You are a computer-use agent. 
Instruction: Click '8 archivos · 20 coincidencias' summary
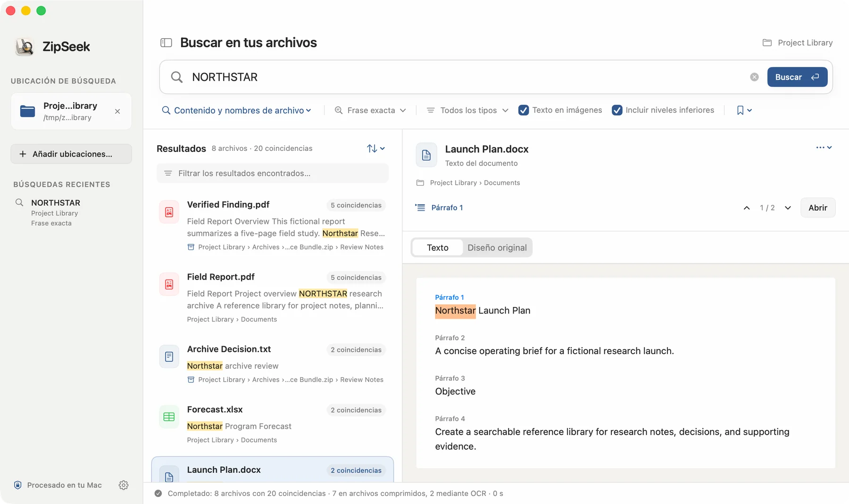(x=262, y=149)
